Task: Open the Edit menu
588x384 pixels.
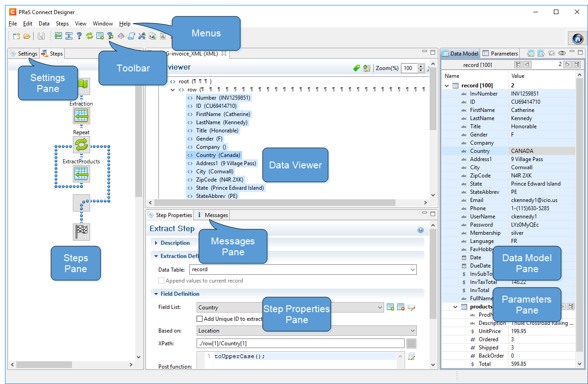Action: point(28,24)
